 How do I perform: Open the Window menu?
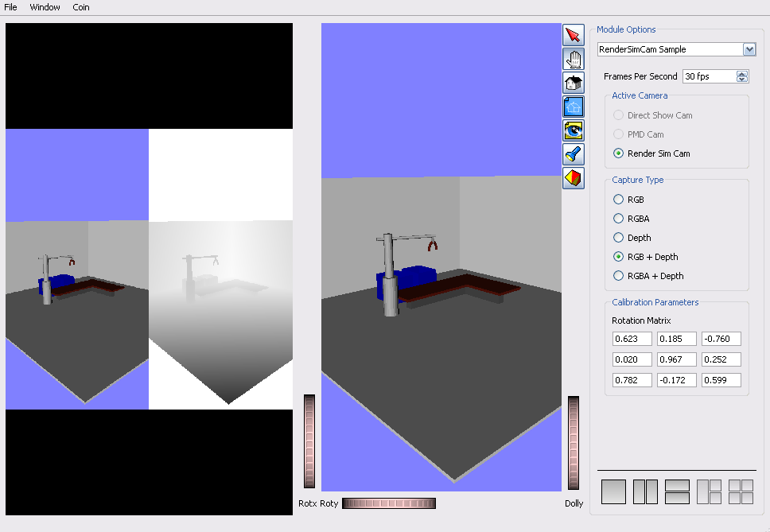[x=45, y=7]
